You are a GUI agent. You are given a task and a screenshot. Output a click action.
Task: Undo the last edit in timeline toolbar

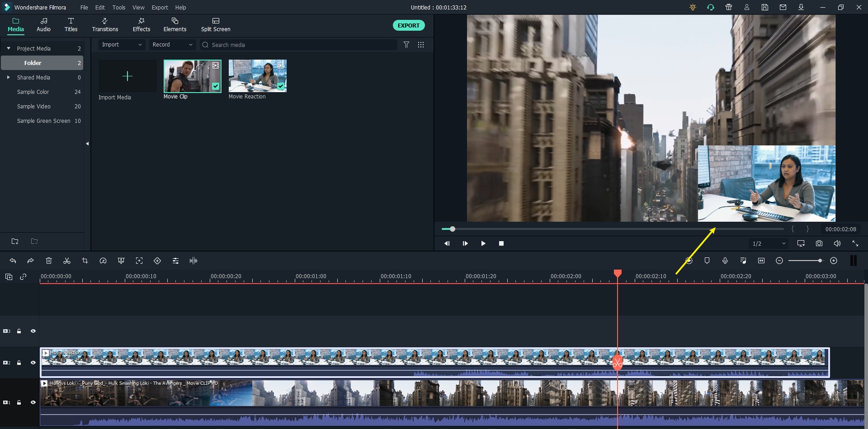point(13,261)
